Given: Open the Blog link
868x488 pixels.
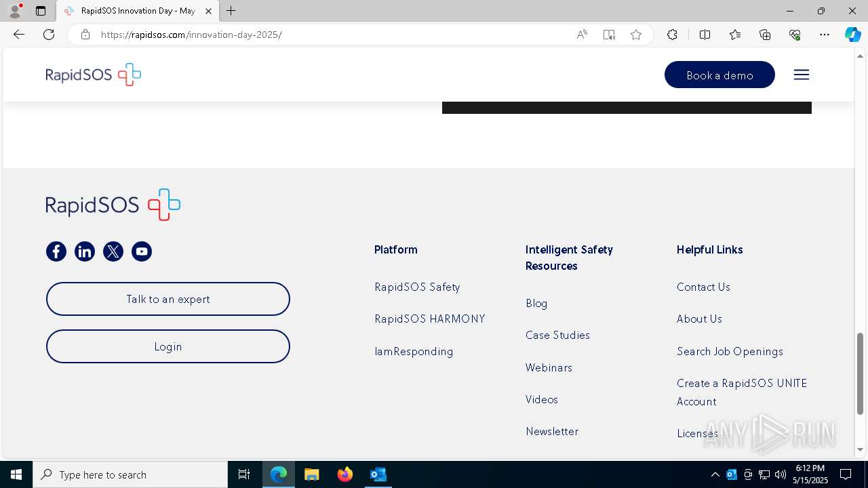Looking at the screenshot, I should coord(536,304).
